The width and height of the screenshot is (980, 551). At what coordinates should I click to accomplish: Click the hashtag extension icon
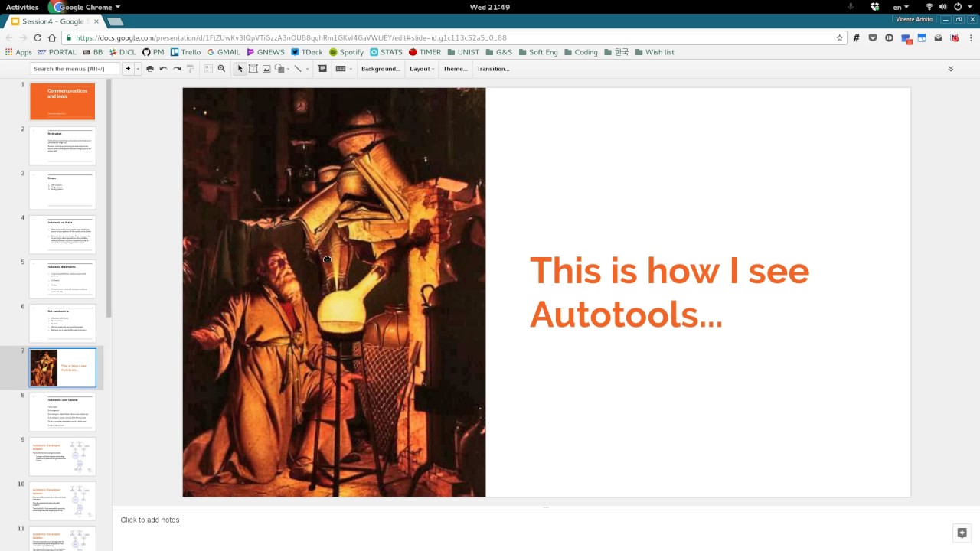856,37
